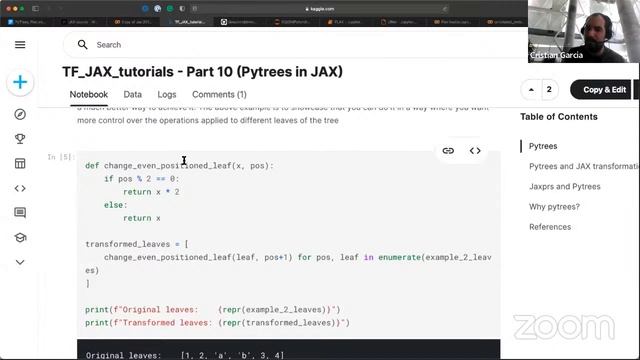Open the Learn graduation cap icon
The height and width of the screenshot is (360, 640).
pos(20,238)
